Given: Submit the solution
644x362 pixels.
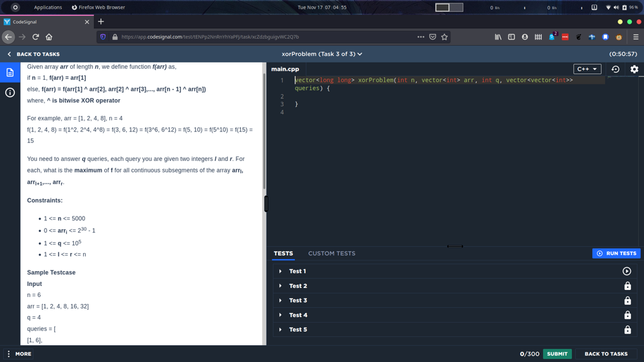Looking at the screenshot, I should point(556,354).
